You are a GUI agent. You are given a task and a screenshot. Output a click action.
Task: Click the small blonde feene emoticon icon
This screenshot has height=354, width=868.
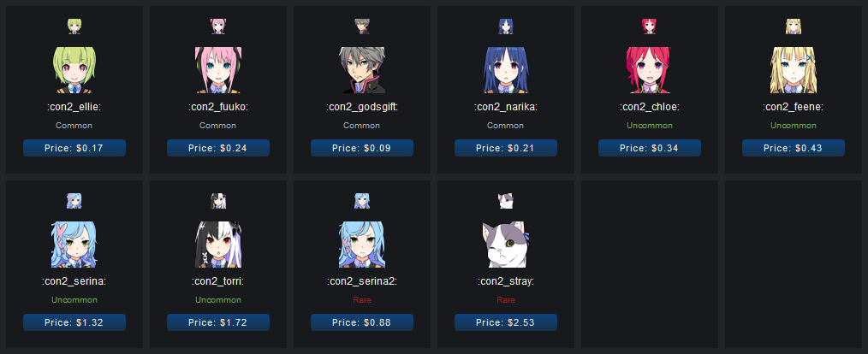794,26
